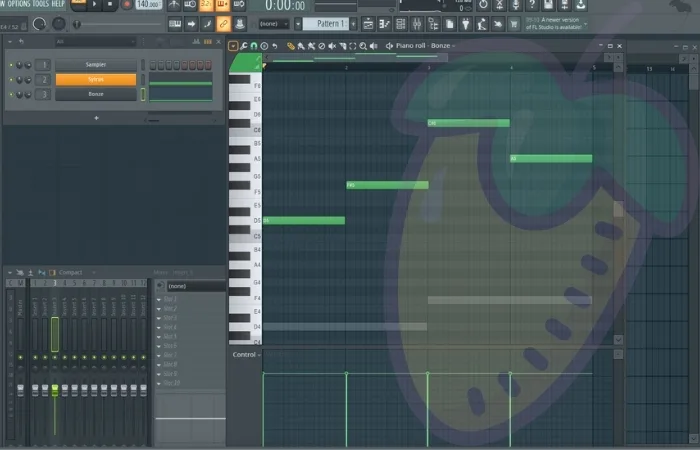This screenshot has width=700, height=450.
Task: Toggle the multilink to controllers chain icon
Action: click(223, 24)
